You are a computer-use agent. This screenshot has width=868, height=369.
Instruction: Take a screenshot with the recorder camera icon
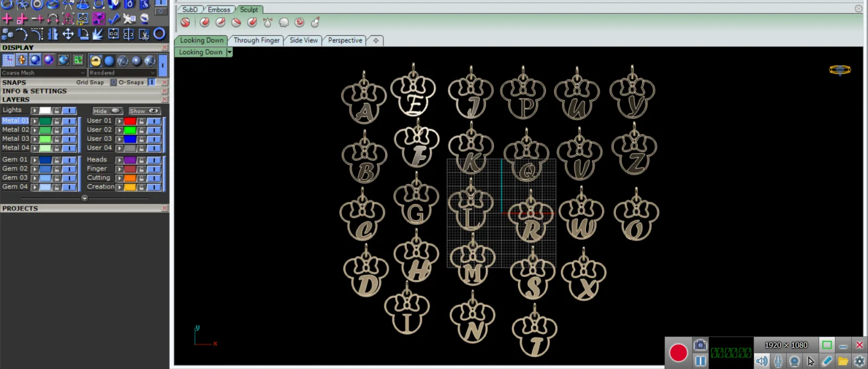[700, 345]
